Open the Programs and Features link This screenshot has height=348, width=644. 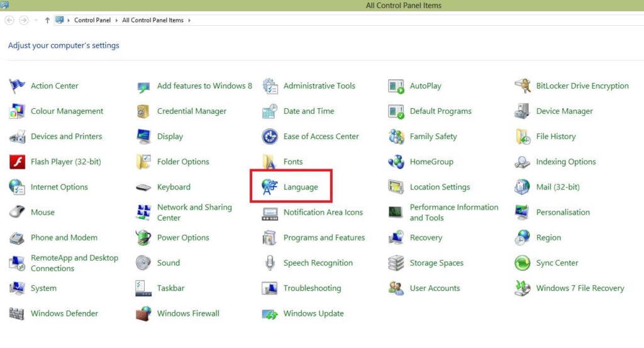(x=324, y=238)
